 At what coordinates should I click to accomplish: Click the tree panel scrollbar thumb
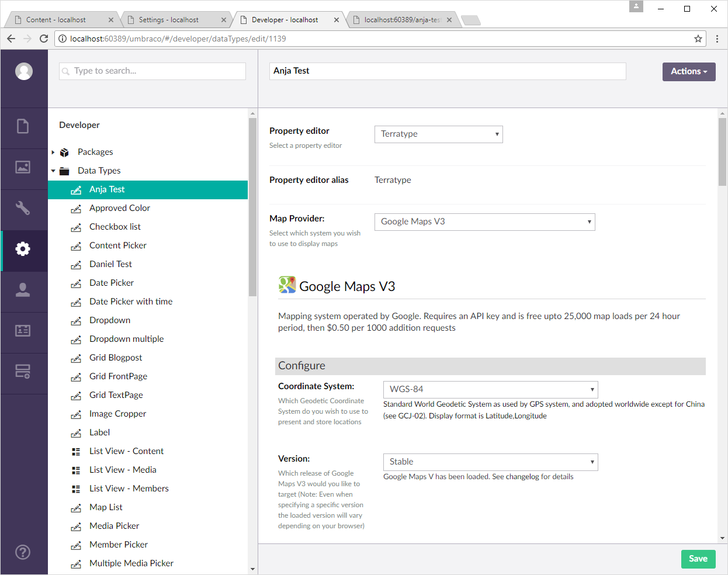[252, 207]
